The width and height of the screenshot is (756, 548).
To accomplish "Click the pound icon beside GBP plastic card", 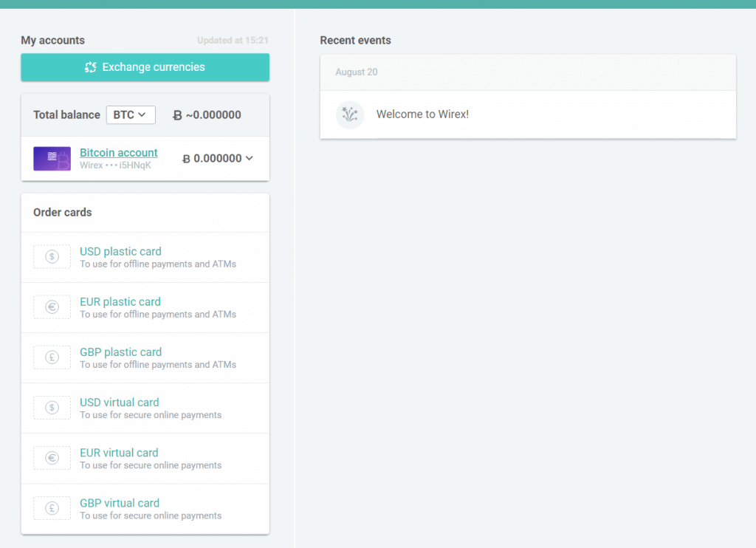I will 52,357.
